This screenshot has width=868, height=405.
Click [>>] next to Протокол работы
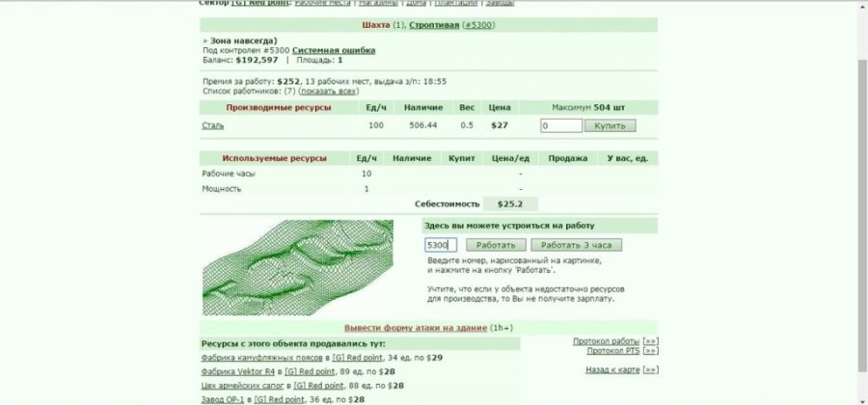tap(650, 341)
